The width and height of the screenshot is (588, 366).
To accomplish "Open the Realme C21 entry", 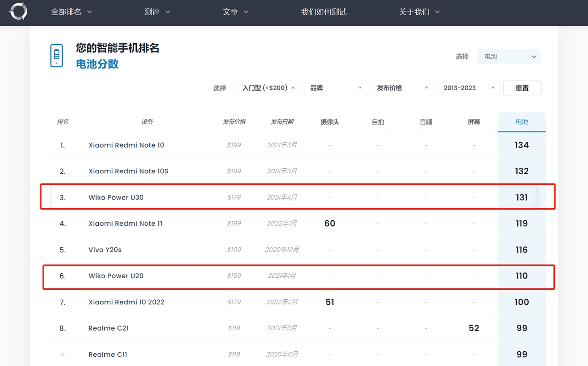I will [108, 328].
